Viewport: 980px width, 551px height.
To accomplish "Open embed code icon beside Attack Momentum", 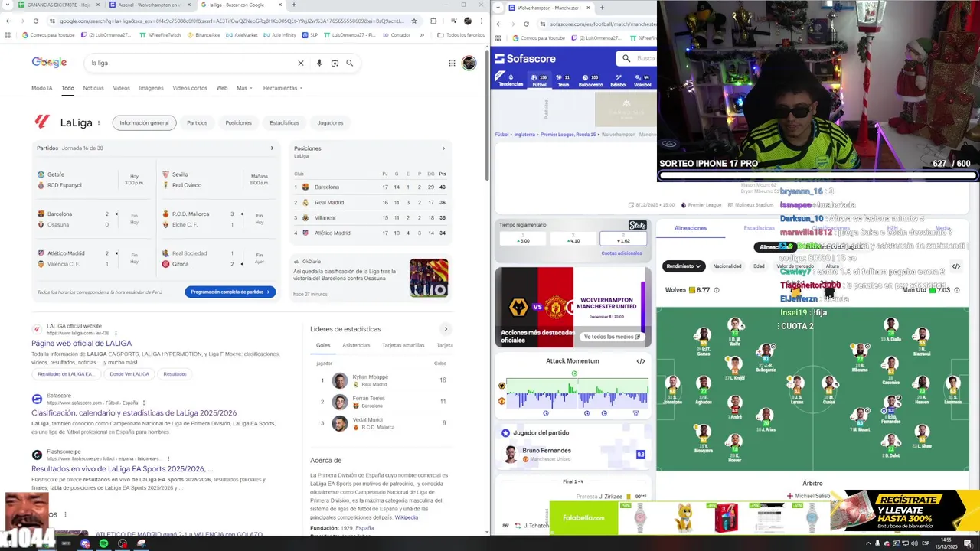I will point(641,361).
